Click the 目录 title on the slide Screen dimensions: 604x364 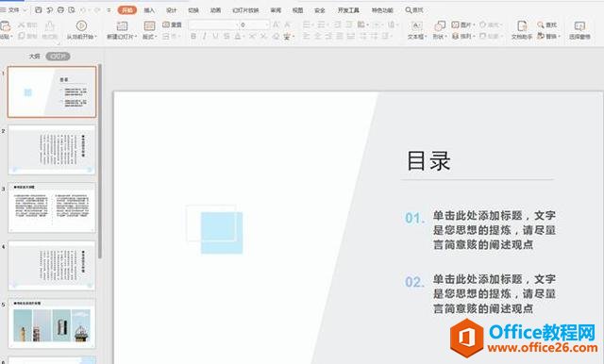tap(428, 161)
